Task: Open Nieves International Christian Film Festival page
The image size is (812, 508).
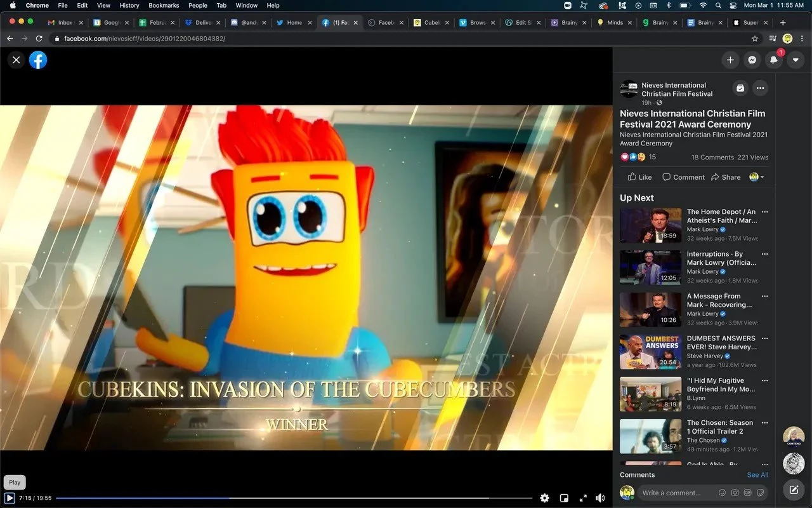Action: (x=677, y=90)
